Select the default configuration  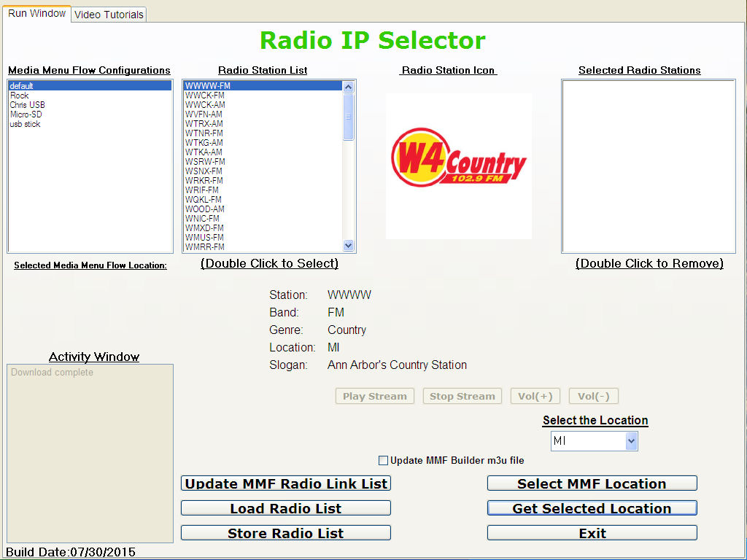(90, 86)
